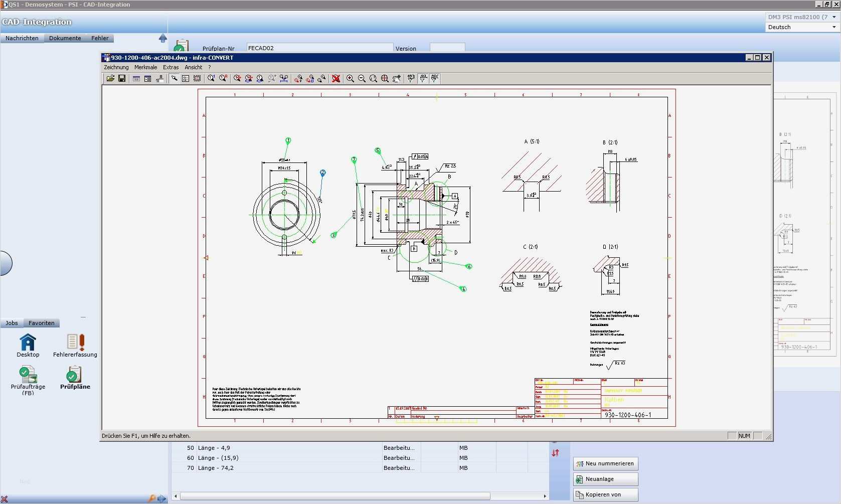
Task: Toggle the ABC text filter button
Action: (x=435, y=78)
